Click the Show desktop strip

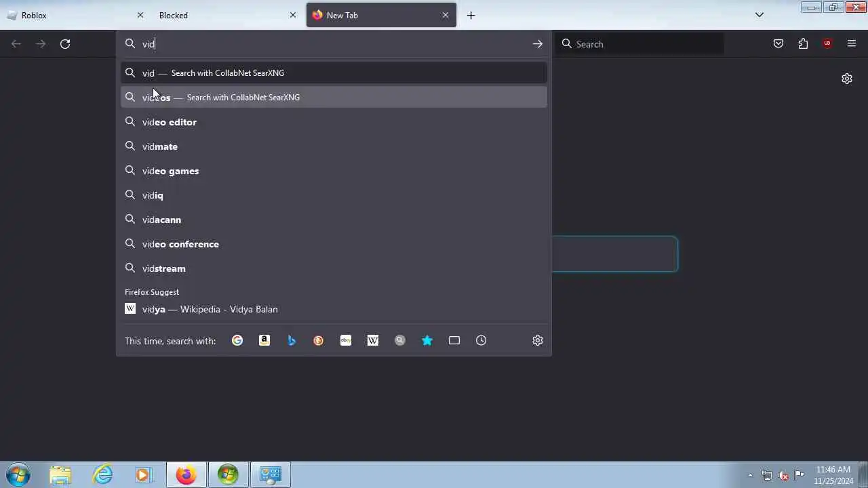(x=863, y=475)
